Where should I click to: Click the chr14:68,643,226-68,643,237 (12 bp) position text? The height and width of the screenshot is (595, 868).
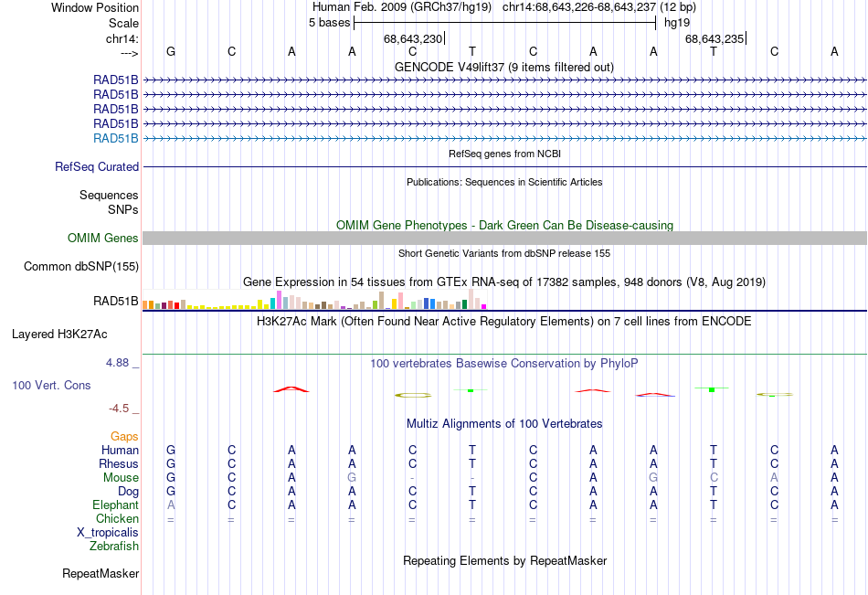coord(599,7)
